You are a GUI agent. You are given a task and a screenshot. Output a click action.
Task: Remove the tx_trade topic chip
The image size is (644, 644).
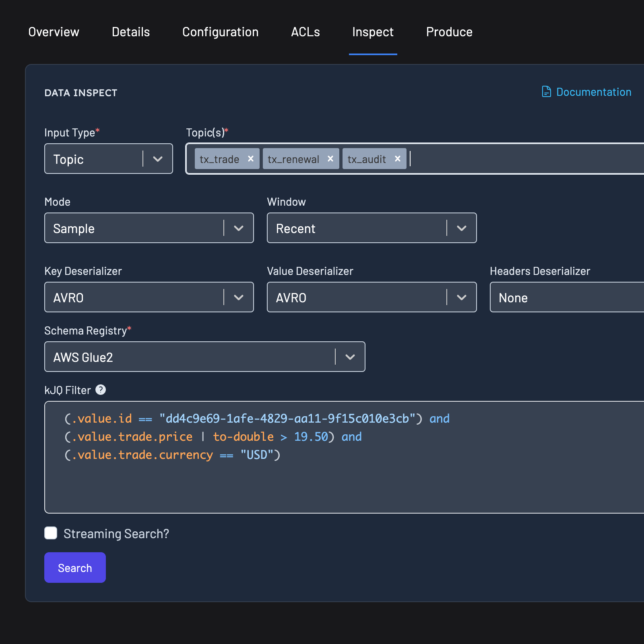coord(250,159)
